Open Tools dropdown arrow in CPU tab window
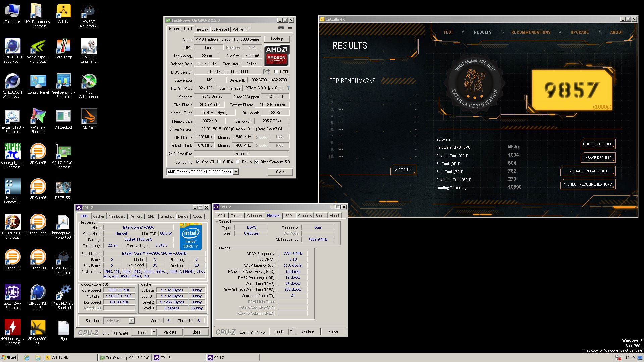Viewport: 644px width, 362px height. pyautogui.click(x=154, y=332)
